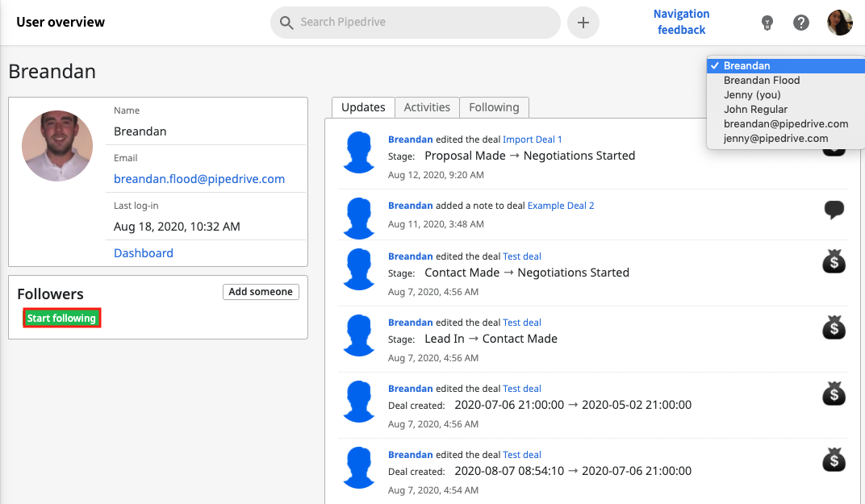Viewport: 865px width, 504px height.
Task: Select jenny@pipedrive.com in the user dropdown
Action: (x=786, y=139)
